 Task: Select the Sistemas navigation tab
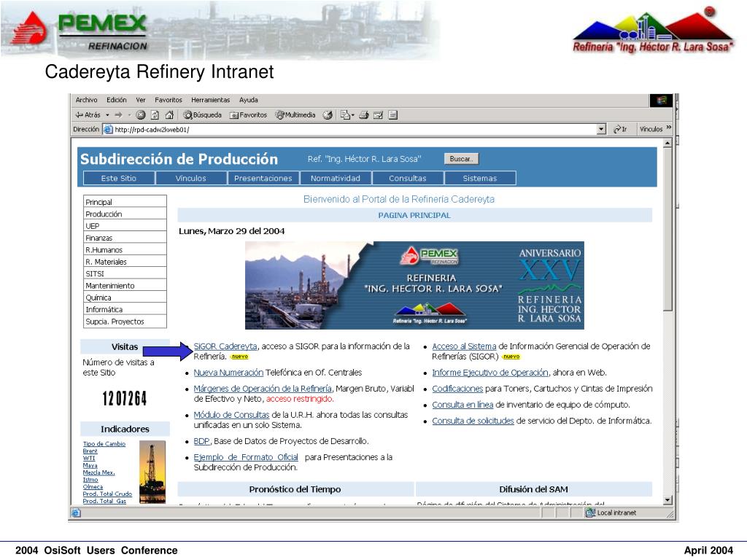(480, 178)
